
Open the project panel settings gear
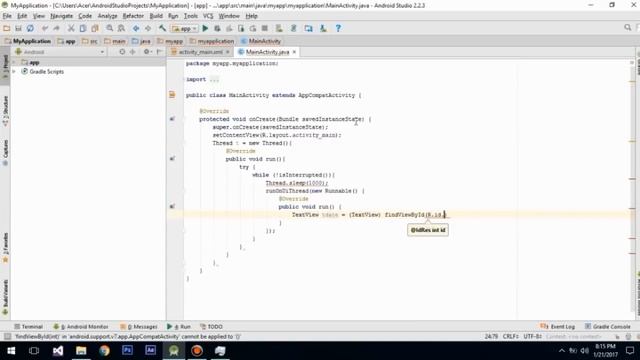147,52
